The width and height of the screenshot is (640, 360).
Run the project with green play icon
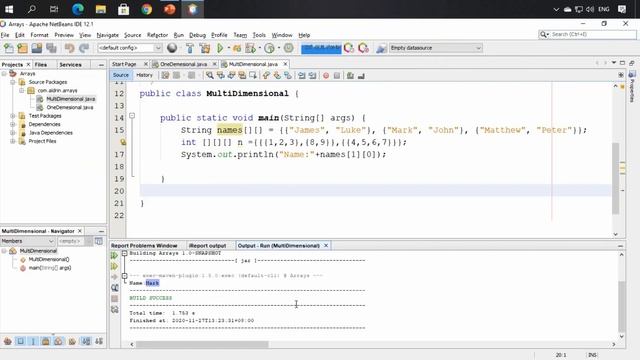220,48
